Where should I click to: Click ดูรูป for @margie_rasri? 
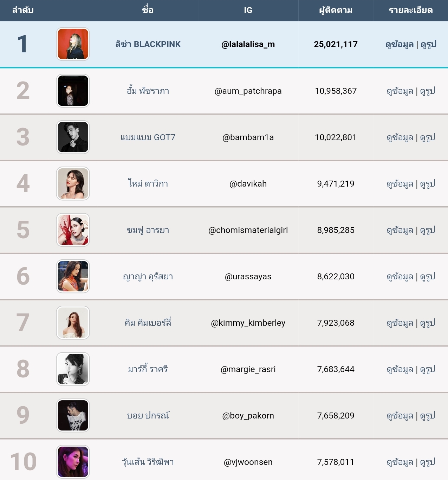(428, 369)
